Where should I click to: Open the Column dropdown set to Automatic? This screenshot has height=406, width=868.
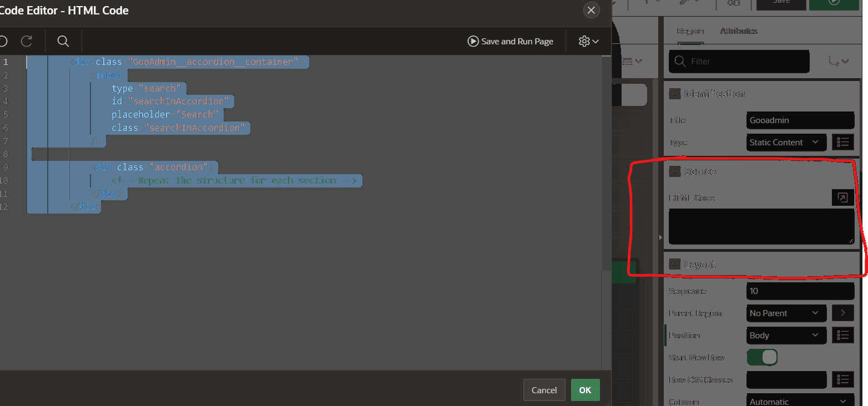click(x=800, y=400)
